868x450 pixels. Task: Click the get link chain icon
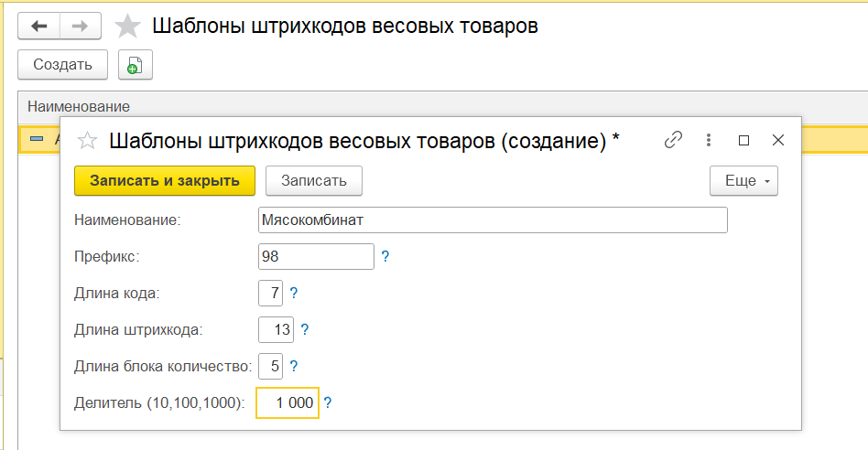[673, 140]
